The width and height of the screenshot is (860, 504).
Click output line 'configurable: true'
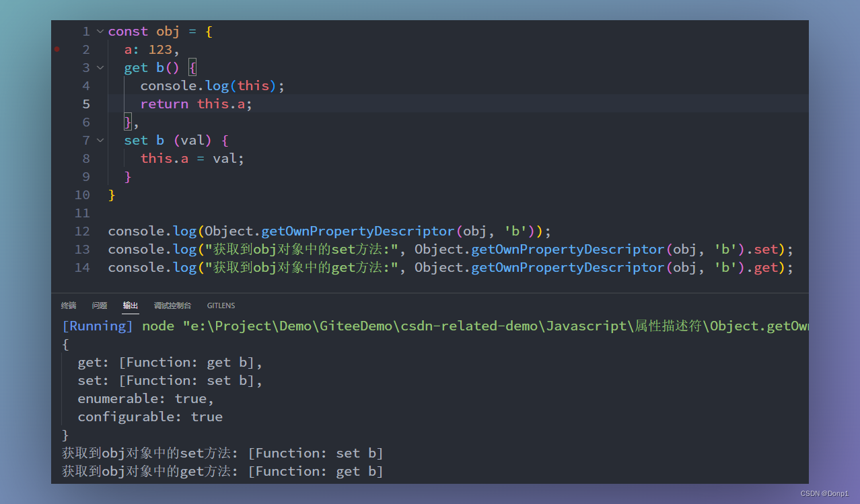150,417
